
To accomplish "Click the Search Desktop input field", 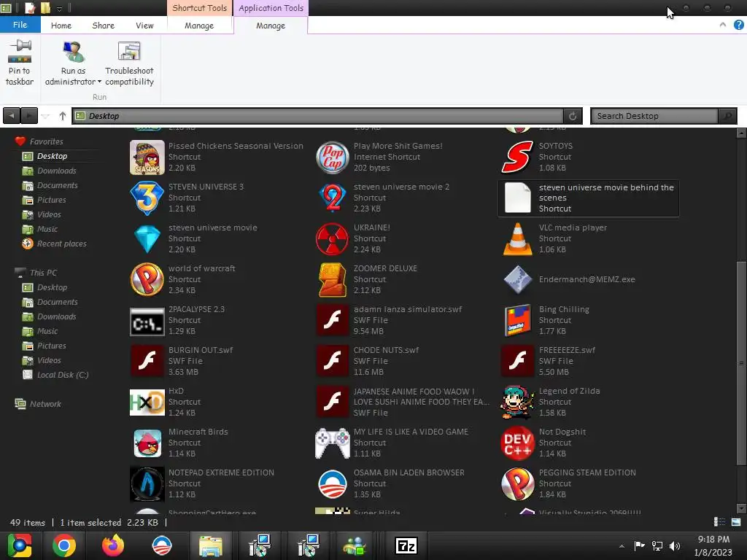I will [655, 116].
